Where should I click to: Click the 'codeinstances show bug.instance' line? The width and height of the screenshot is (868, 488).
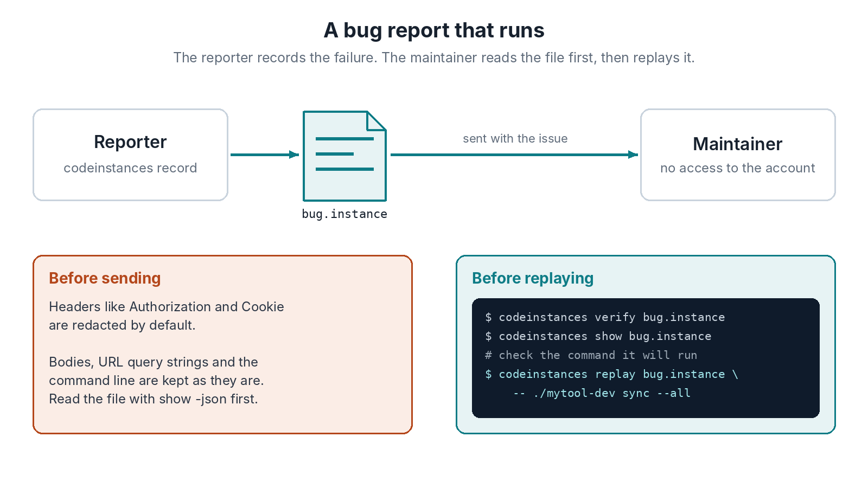(598, 336)
